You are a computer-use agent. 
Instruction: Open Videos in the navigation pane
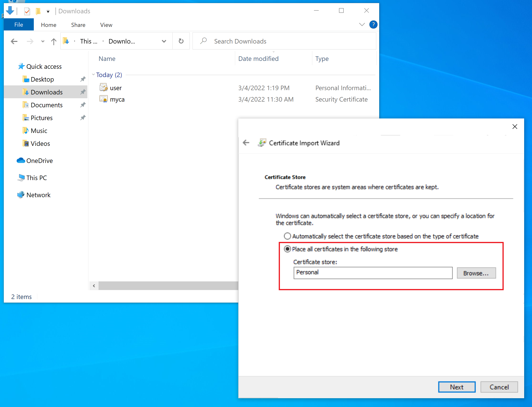40,144
